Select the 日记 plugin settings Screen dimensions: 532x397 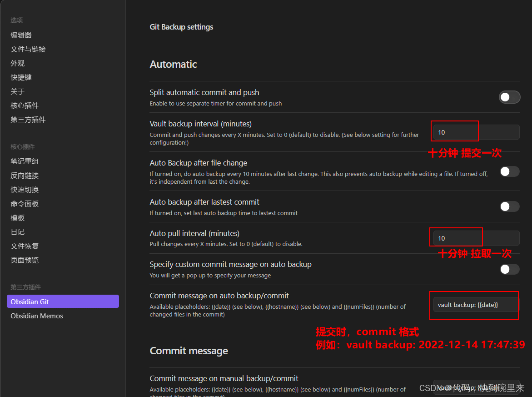(18, 232)
